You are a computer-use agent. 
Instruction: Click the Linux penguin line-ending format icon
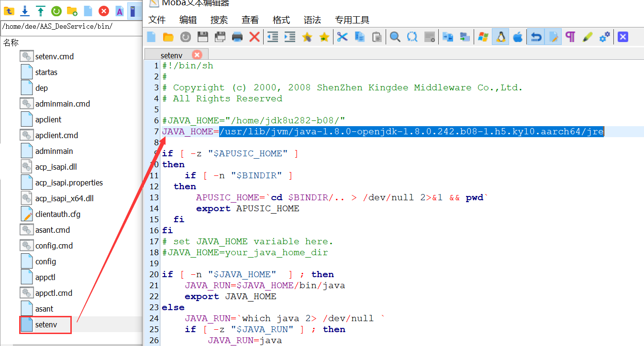point(500,37)
